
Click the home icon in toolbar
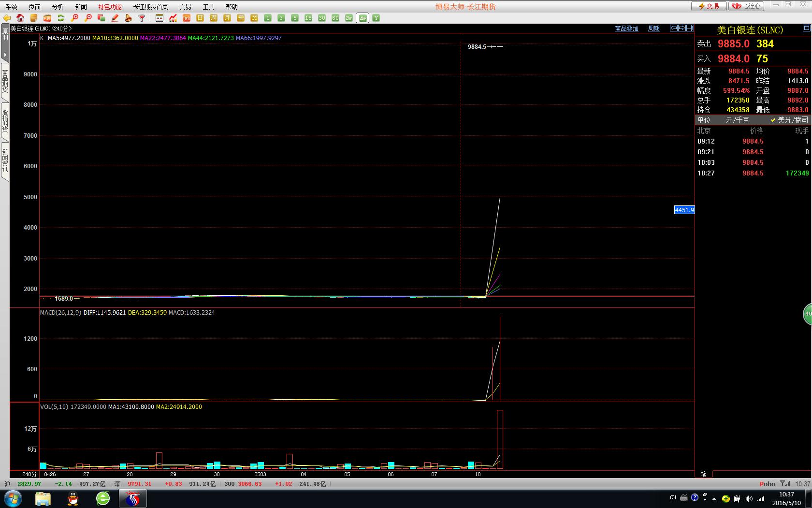20,18
